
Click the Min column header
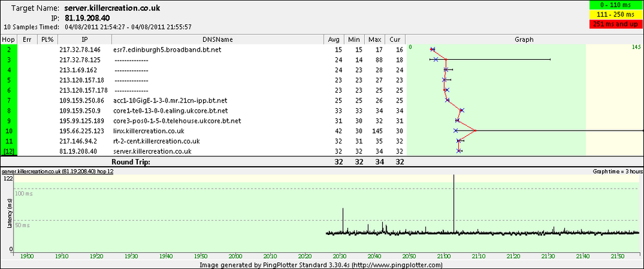(354, 40)
